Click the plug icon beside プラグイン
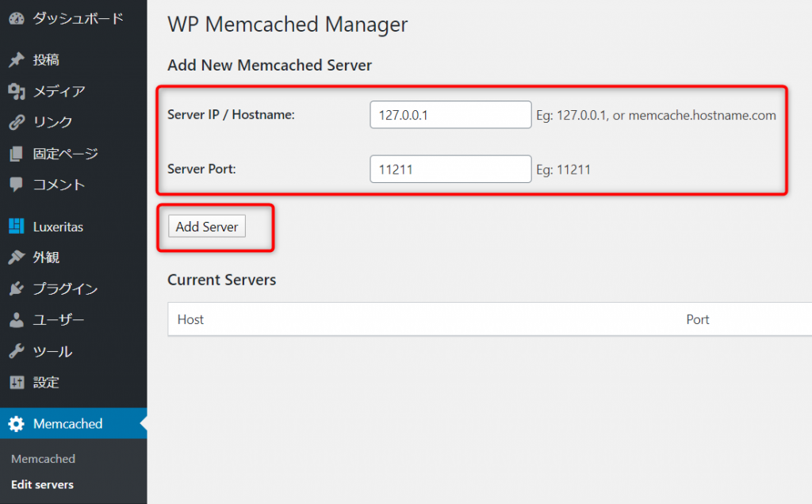812x504 pixels. click(x=16, y=289)
